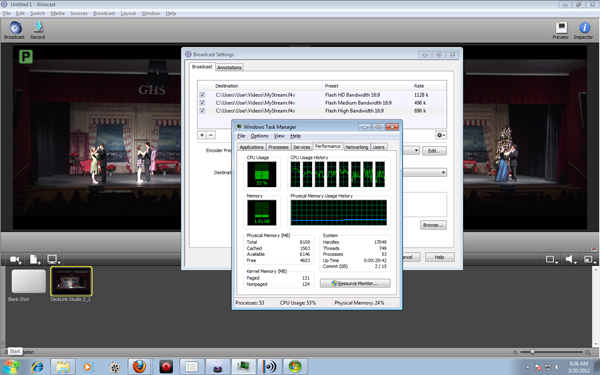Click the plus add destination button

202,135
